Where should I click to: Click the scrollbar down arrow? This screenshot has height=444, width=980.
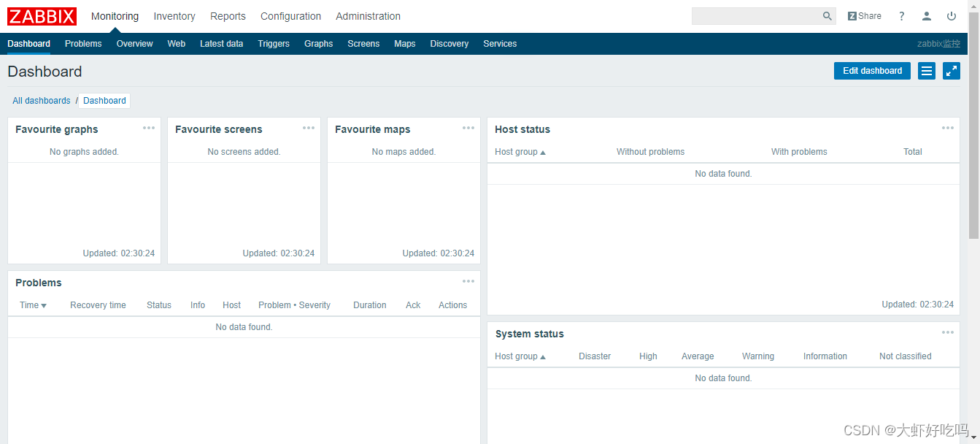point(974,438)
